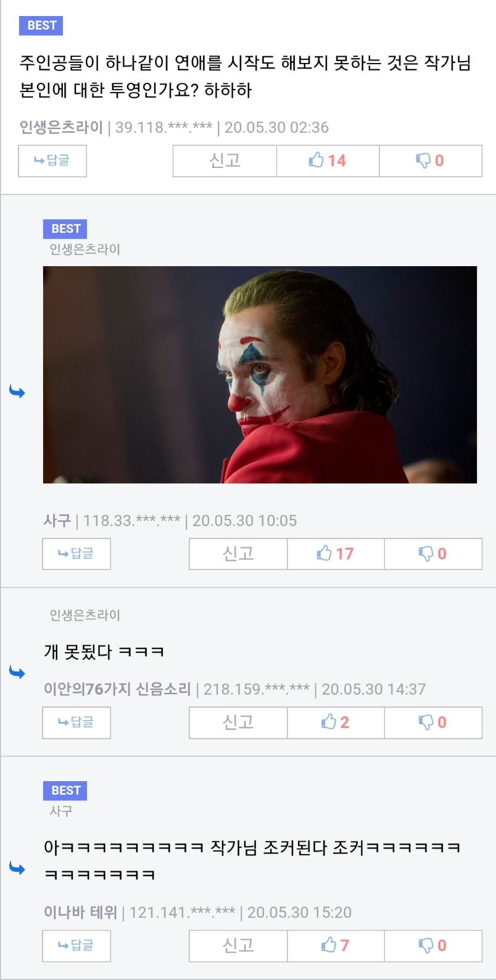Upvote the Joker image reply with 17 likes
The image size is (496, 980).
(336, 554)
